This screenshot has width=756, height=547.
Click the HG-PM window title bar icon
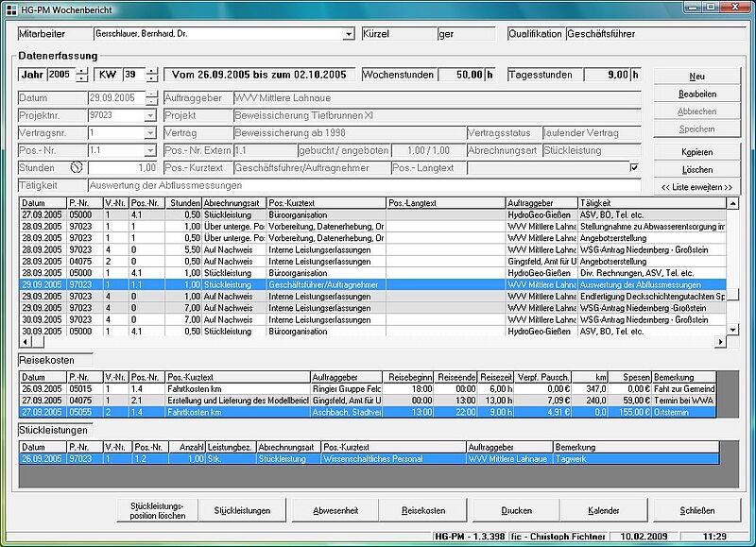click(x=9, y=8)
